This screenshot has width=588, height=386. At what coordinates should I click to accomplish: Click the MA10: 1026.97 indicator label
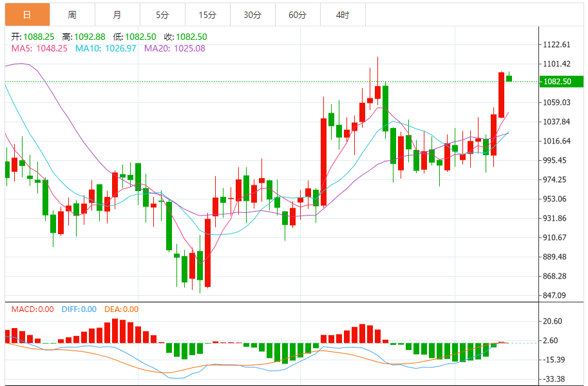coord(106,48)
